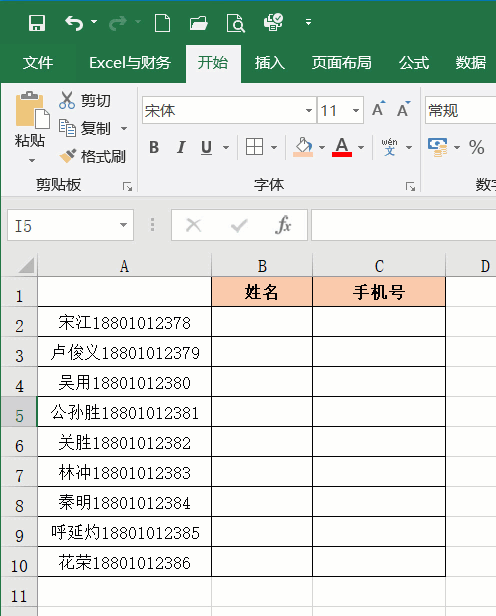
Task: Open the font size 11 dropdown
Action: point(356,110)
